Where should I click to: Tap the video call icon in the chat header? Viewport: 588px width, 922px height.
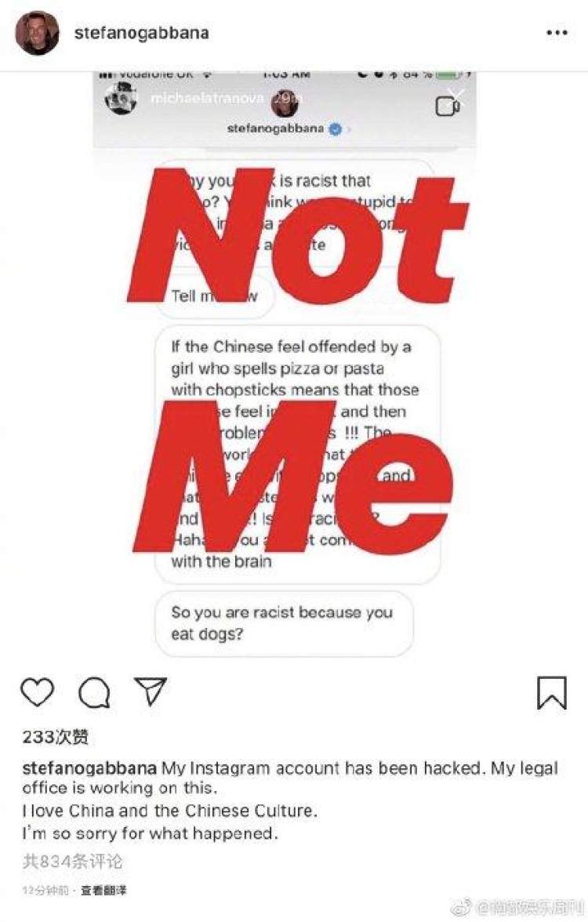448,106
